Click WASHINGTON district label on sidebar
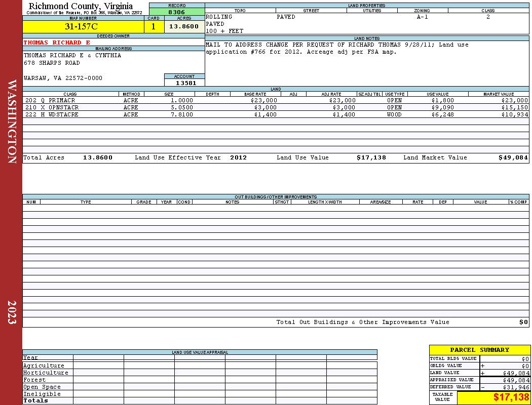Image resolution: width=532 pixels, height=405 pixels. [12, 121]
